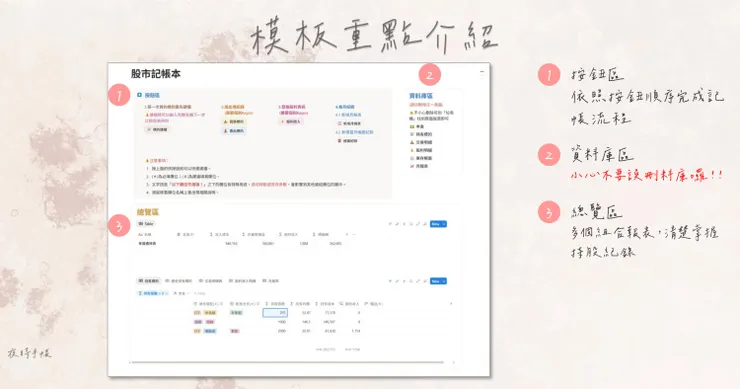The width and height of the screenshot is (740, 389).
Task: Switch to the fourth tab of lower table
Action: click(x=243, y=281)
